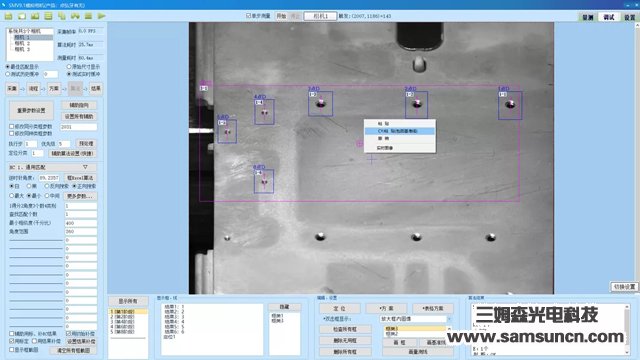Viewport: 640px width, 360px height.
Task: Click the binoculars-shaped toolbar icon
Action: 75,16
